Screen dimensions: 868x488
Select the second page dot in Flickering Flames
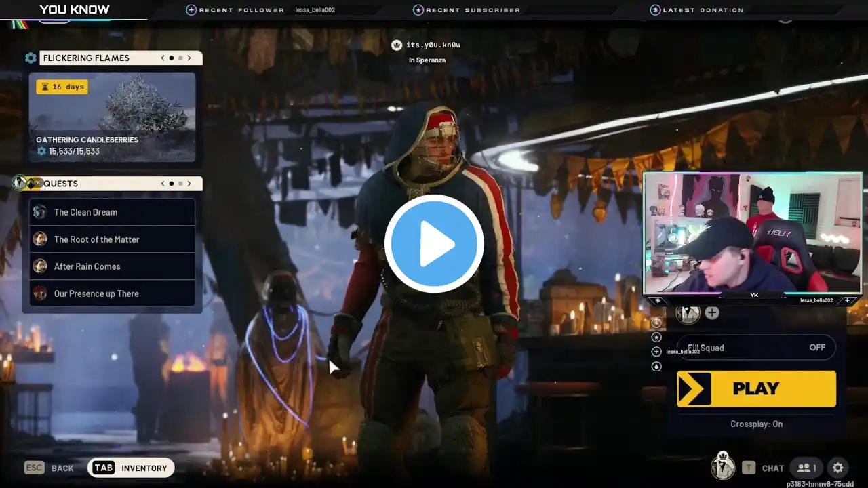click(180, 58)
